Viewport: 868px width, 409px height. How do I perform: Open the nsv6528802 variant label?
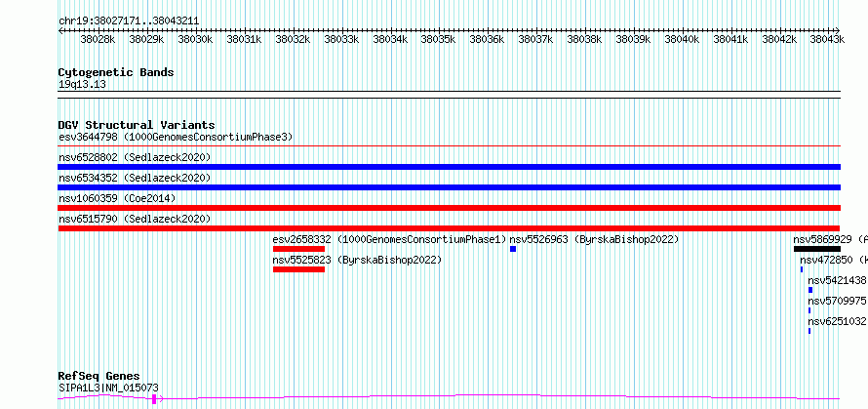click(135, 157)
